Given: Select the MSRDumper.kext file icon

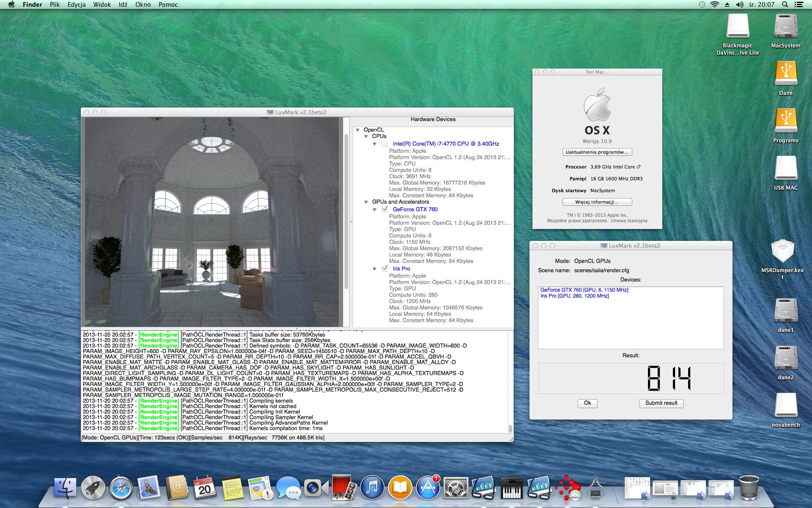Looking at the screenshot, I should [x=782, y=260].
